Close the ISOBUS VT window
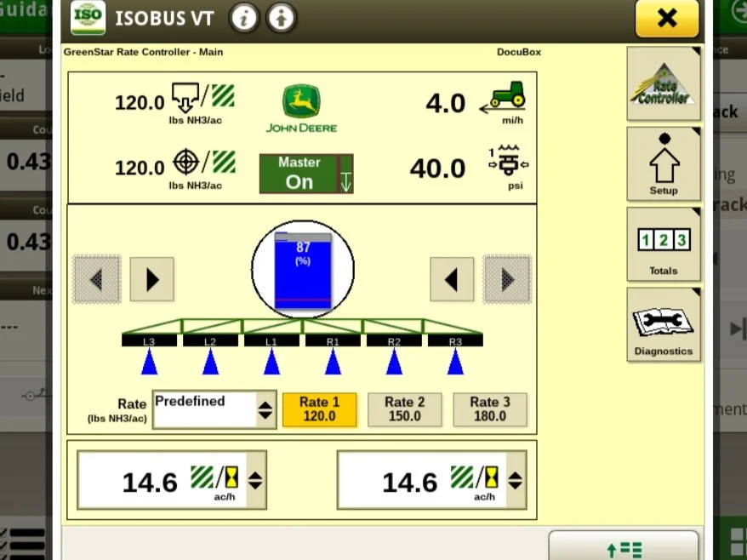Viewport: 747px width, 560px height. (x=667, y=18)
